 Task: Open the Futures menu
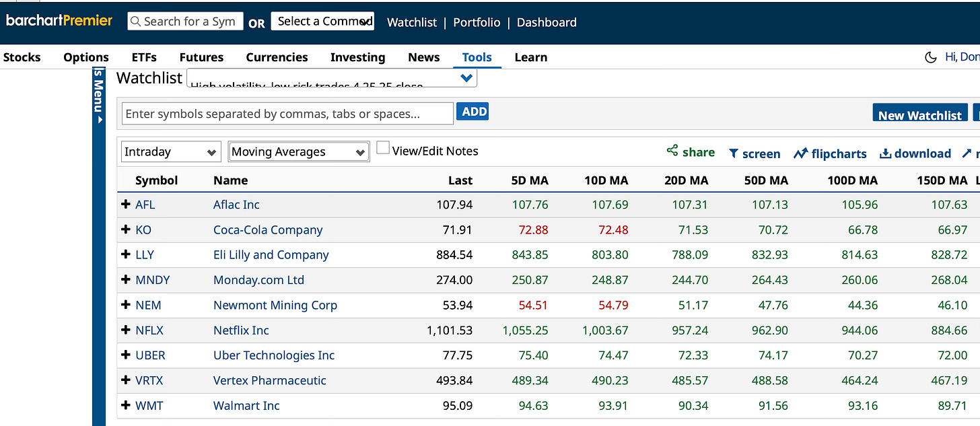(x=201, y=57)
